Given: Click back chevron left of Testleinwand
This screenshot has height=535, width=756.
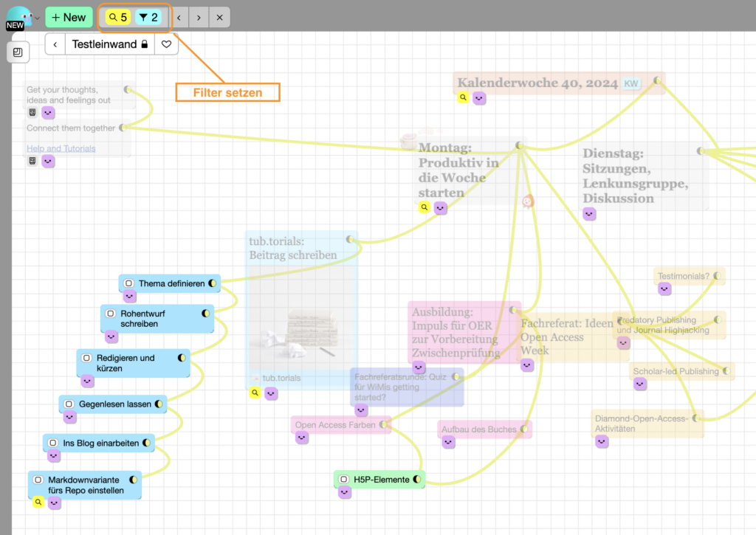Looking at the screenshot, I should pyautogui.click(x=55, y=44).
